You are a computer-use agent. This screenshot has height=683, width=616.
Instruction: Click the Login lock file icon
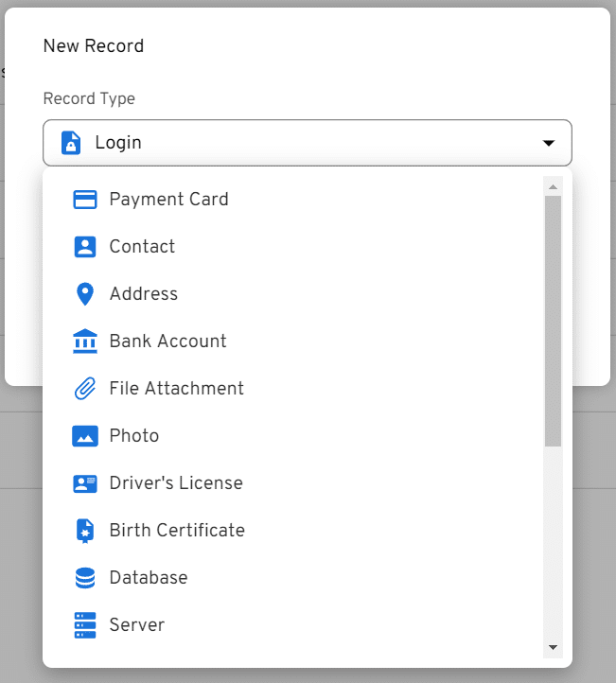71,143
